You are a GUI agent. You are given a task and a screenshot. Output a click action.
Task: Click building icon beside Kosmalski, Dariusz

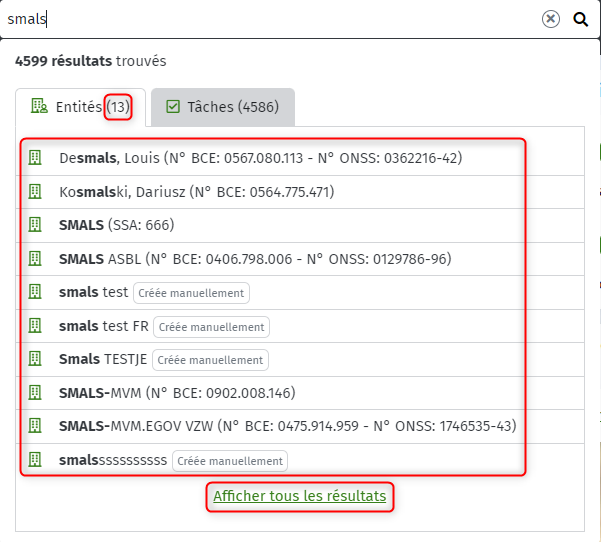tap(35, 191)
